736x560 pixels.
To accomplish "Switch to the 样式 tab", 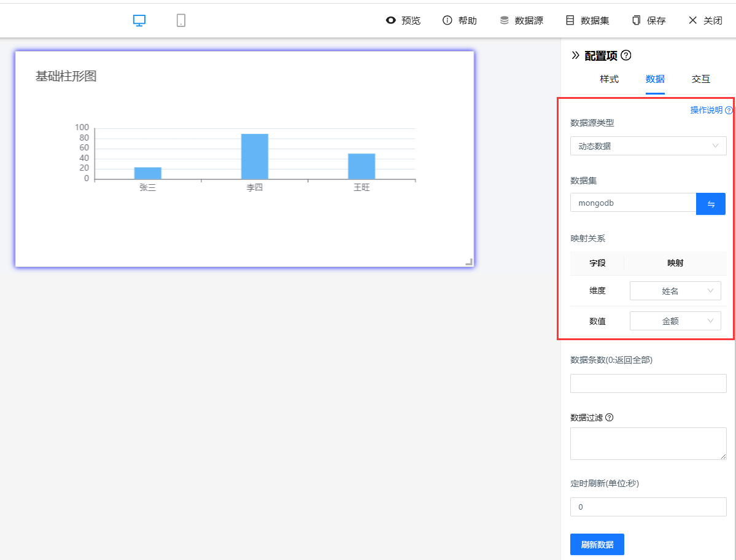I will (x=609, y=79).
